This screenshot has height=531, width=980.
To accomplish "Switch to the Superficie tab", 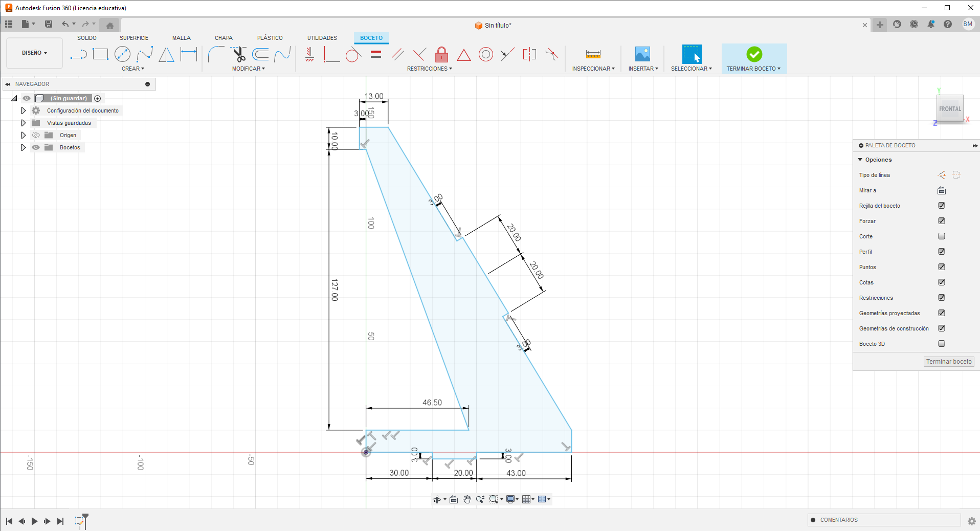I will [x=133, y=37].
